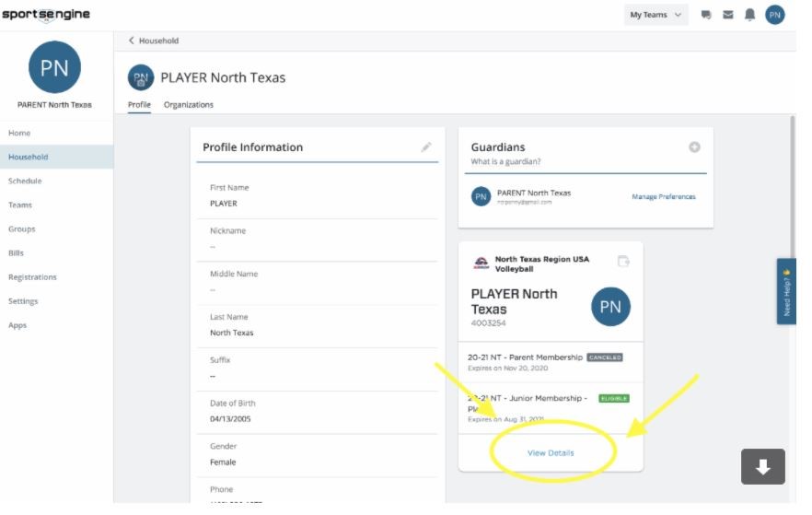Screen dimensions: 812x515
Task: Click the membership card export icon
Action: [x=623, y=262]
